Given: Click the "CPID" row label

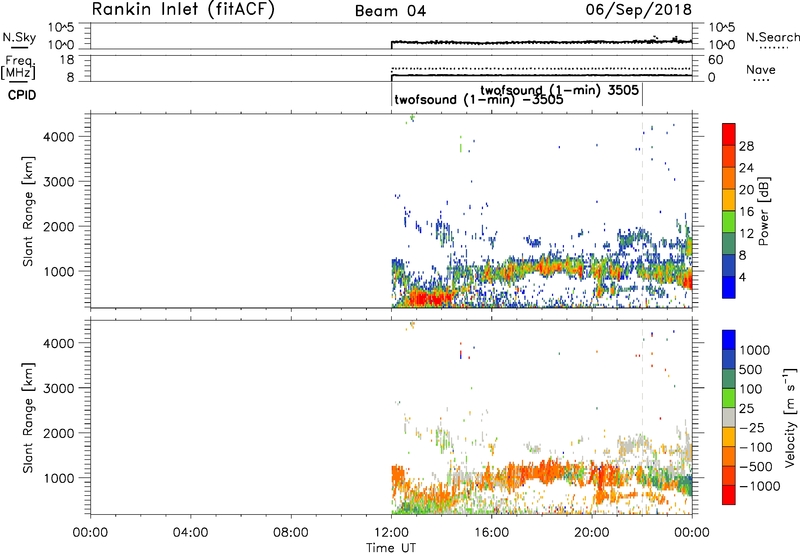Looking at the screenshot, I should [22, 95].
